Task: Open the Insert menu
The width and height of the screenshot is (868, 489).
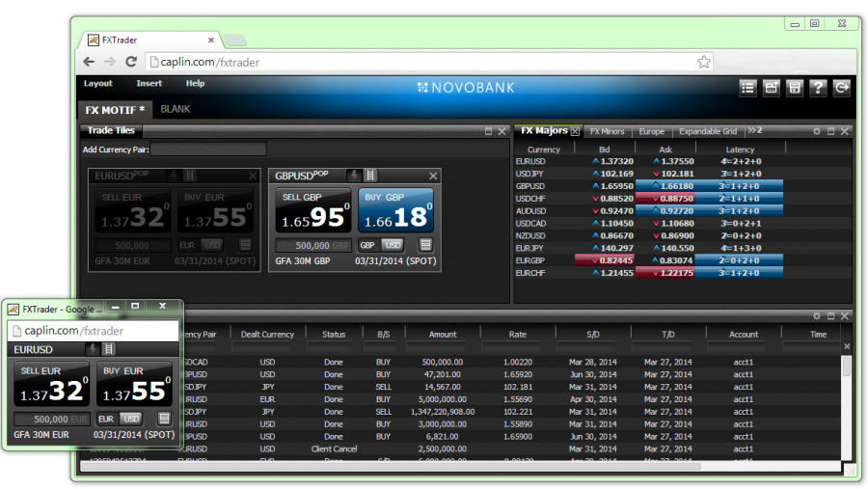Action: (149, 83)
